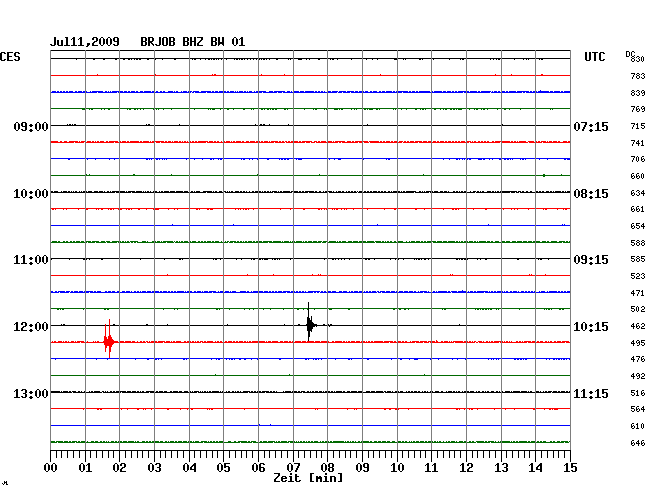Click DC offset value 585
The height and width of the screenshot is (494, 650).
[x=638, y=259]
